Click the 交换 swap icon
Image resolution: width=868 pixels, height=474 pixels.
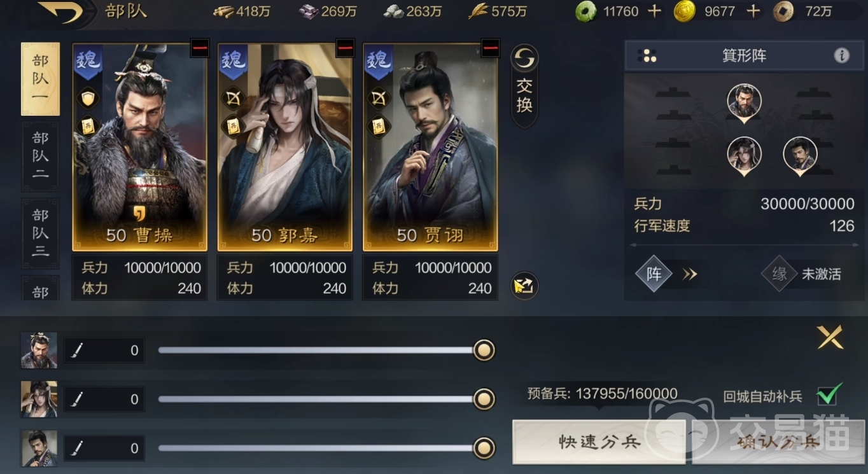524,85
